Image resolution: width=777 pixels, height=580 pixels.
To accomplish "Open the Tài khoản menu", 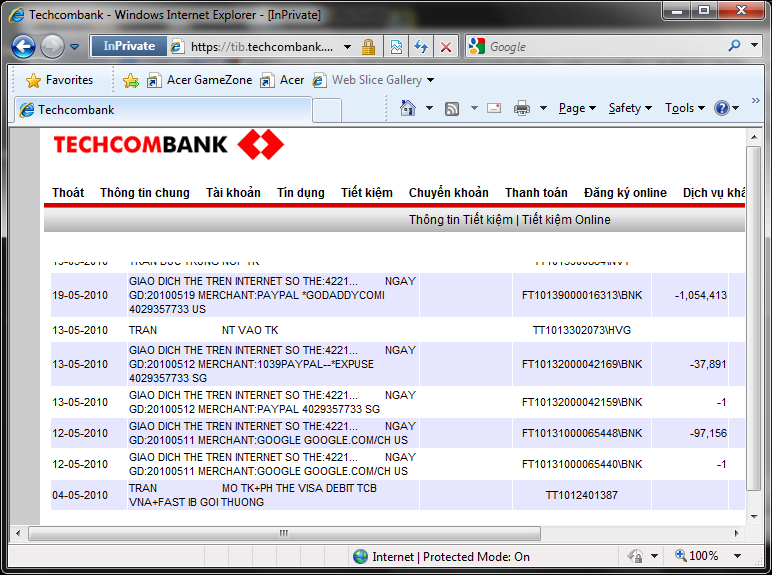I will (x=233, y=192).
